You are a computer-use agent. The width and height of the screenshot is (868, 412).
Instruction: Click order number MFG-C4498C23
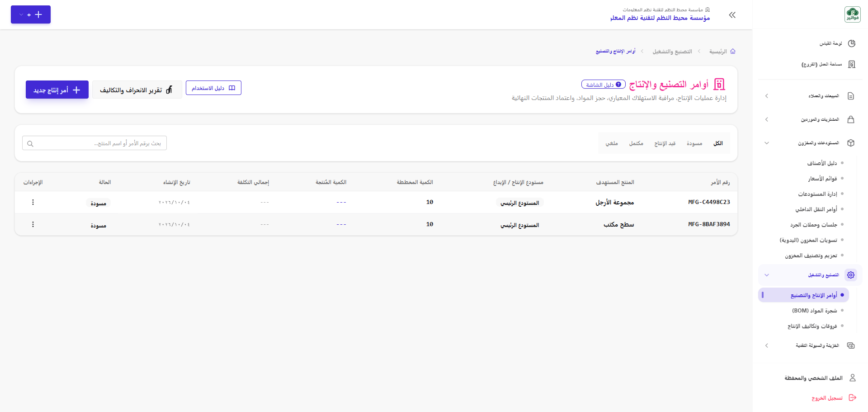pyautogui.click(x=709, y=202)
